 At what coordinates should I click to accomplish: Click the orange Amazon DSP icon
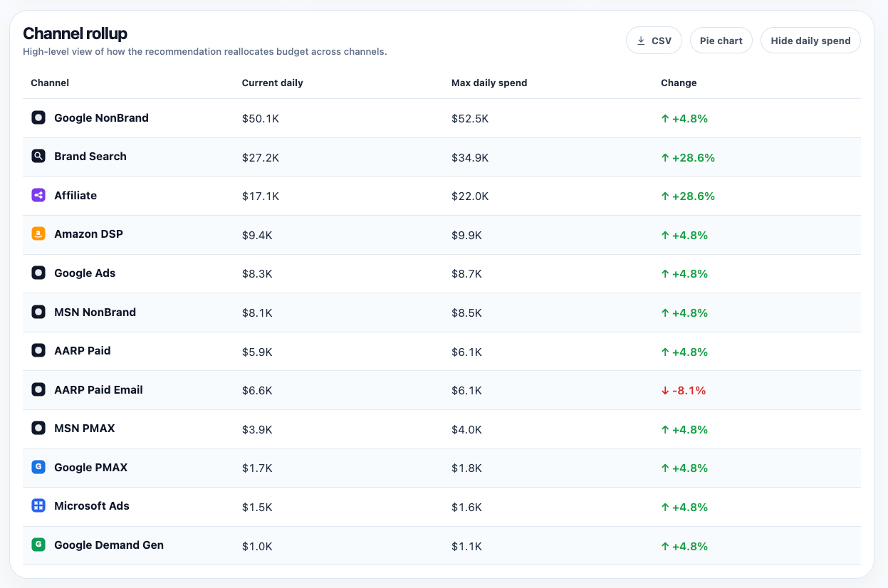pyautogui.click(x=38, y=233)
